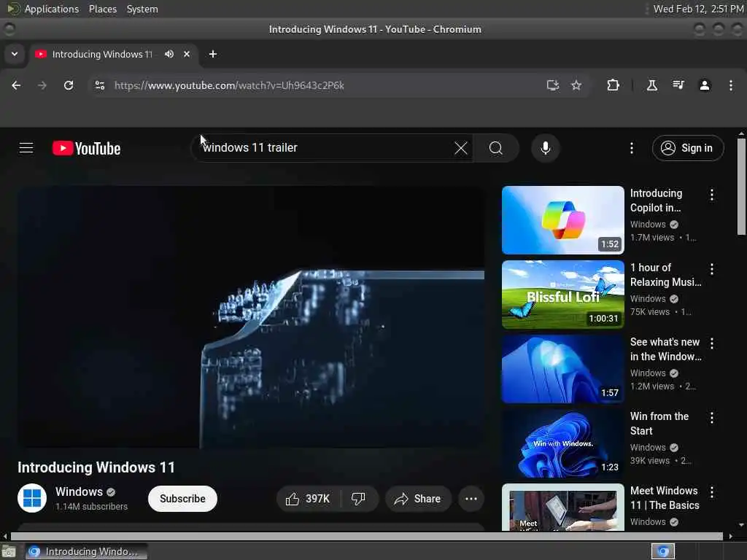Open Applications launcher logo icon
The image size is (747, 560).
tap(13, 9)
